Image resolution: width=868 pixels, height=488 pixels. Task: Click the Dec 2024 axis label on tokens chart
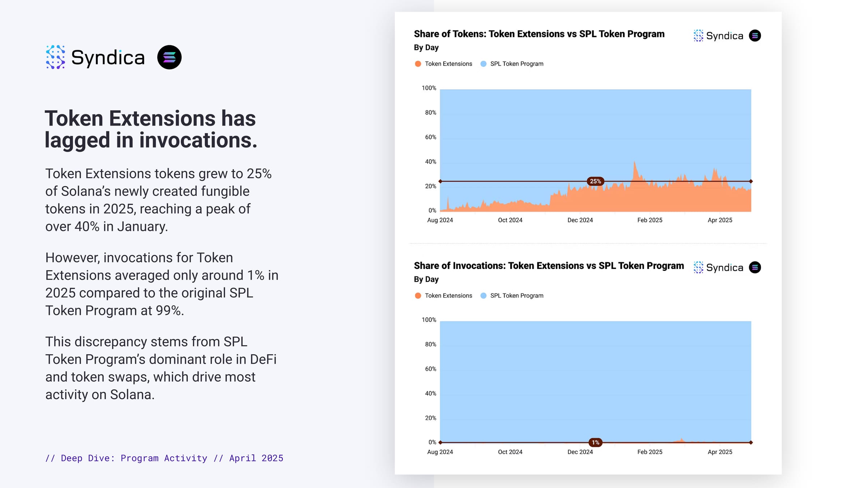click(580, 220)
